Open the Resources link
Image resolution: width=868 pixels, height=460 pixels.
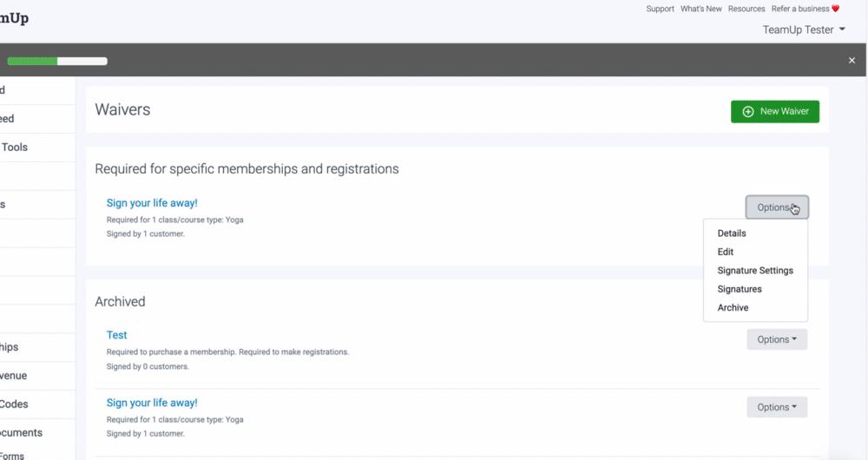(x=746, y=10)
